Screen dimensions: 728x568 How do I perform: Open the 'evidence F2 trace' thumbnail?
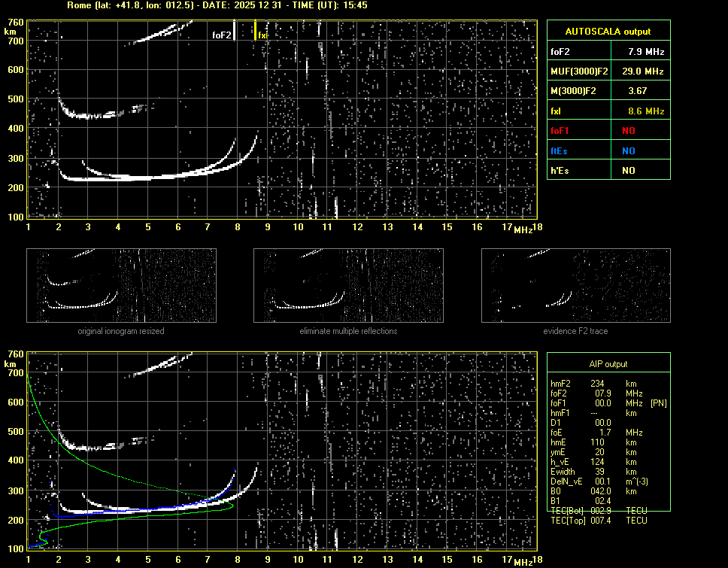click(576, 285)
